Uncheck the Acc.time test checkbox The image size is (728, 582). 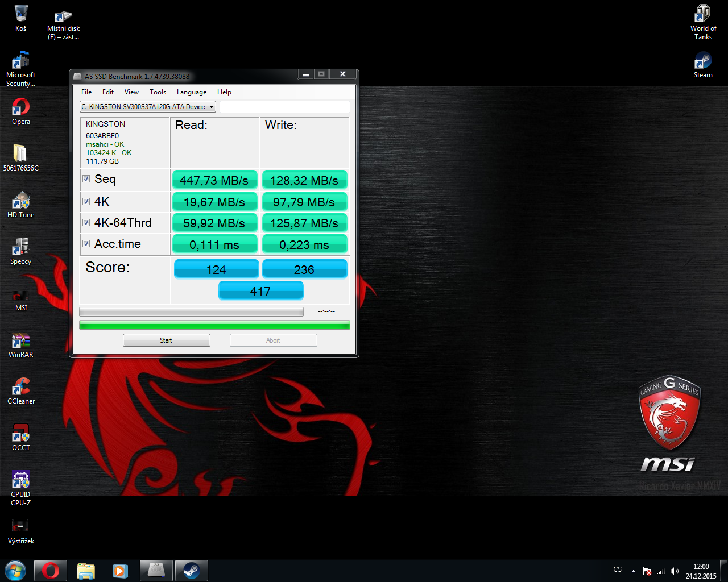coord(86,244)
